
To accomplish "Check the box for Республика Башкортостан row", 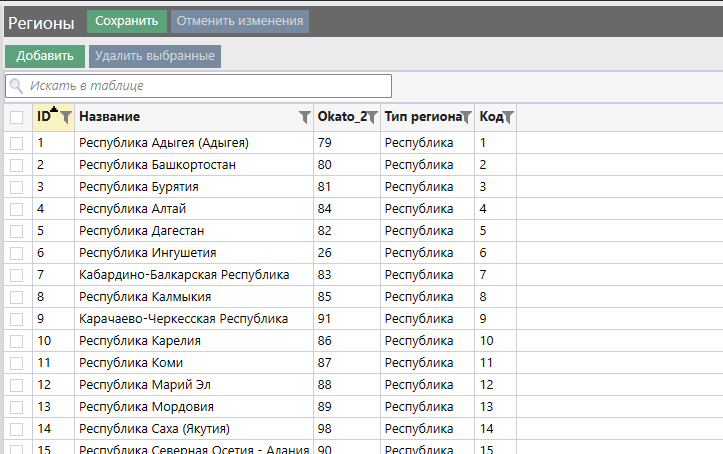I will [x=17, y=165].
